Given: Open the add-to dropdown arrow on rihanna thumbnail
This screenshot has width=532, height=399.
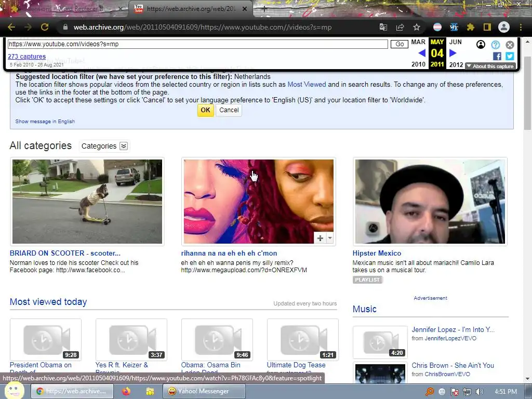Looking at the screenshot, I should (x=330, y=238).
